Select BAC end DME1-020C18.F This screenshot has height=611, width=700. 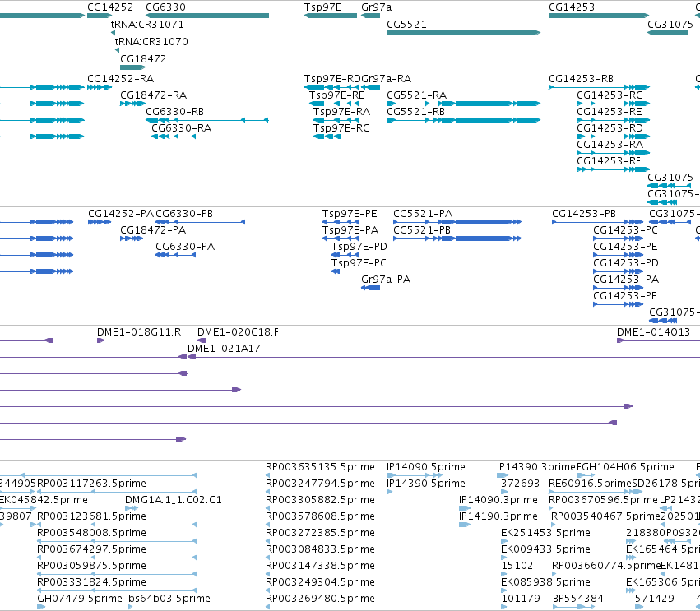(238, 332)
